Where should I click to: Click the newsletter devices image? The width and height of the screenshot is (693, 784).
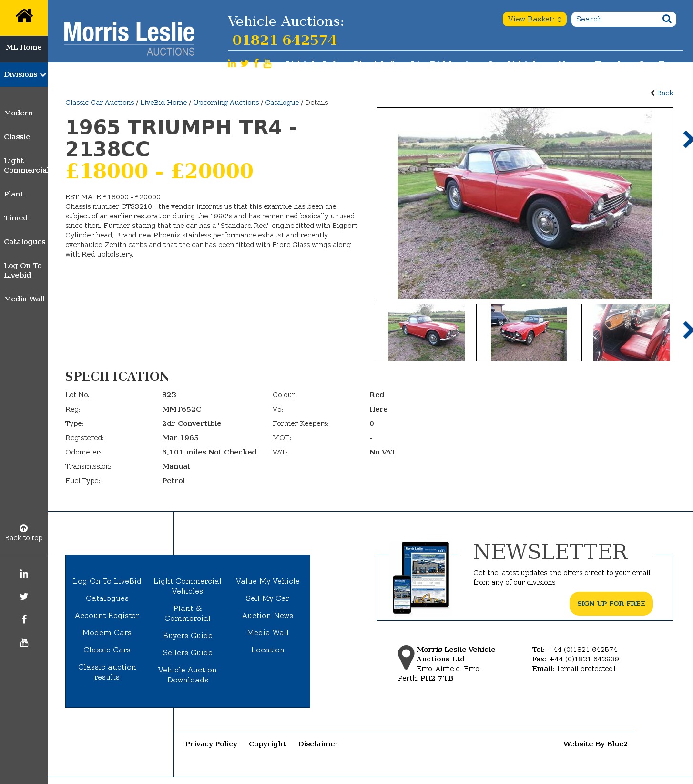pos(421,578)
